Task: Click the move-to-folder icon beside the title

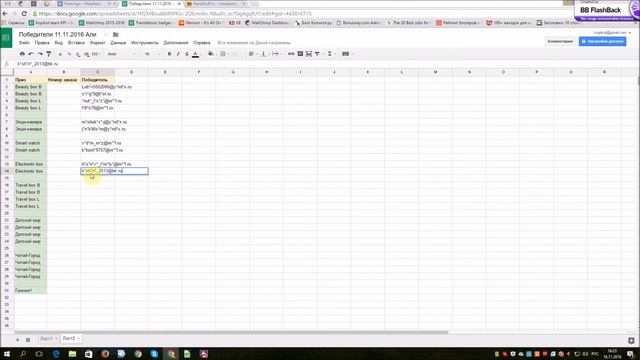Action: (x=116, y=35)
